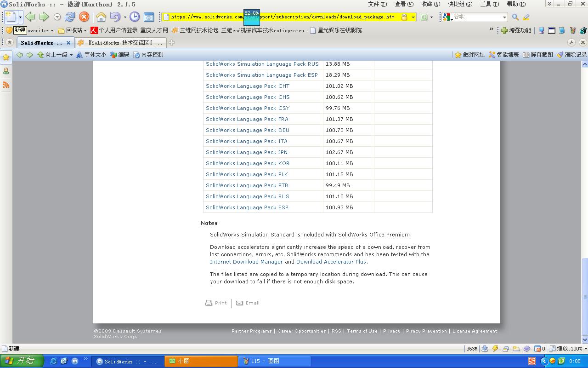Switch to the 115 - 画图 taskbar window
This screenshot has width=588, height=368.
275,362
